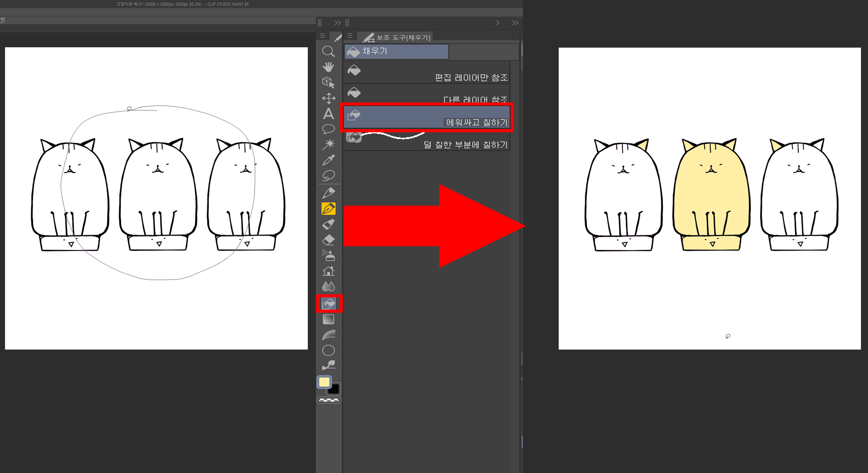Open the sub tool panel hamburger menu

[x=350, y=36]
